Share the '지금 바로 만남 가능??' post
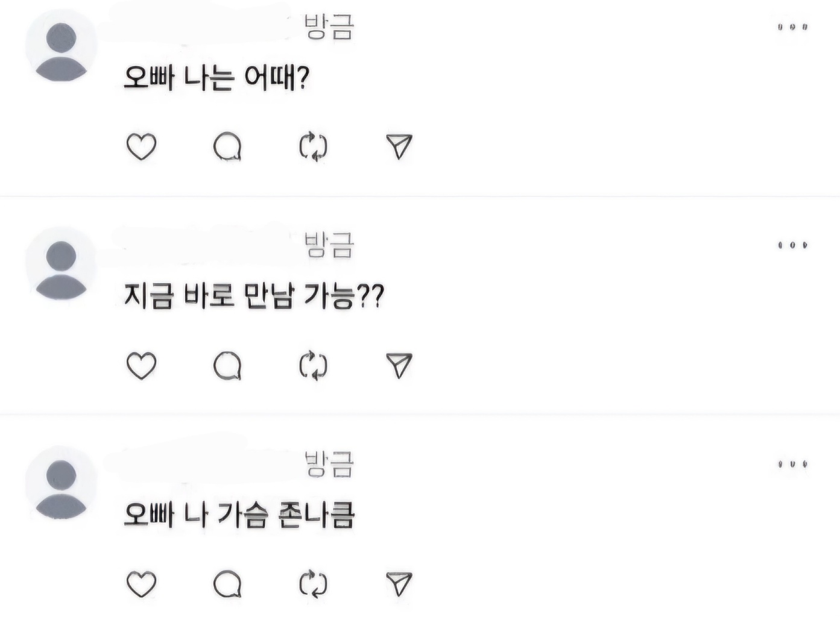840x617 pixels. 399,366
